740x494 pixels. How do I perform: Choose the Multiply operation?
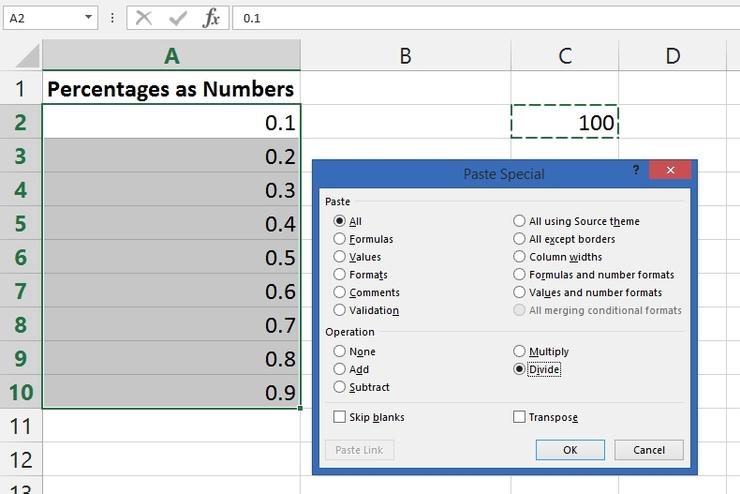[519, 352]
